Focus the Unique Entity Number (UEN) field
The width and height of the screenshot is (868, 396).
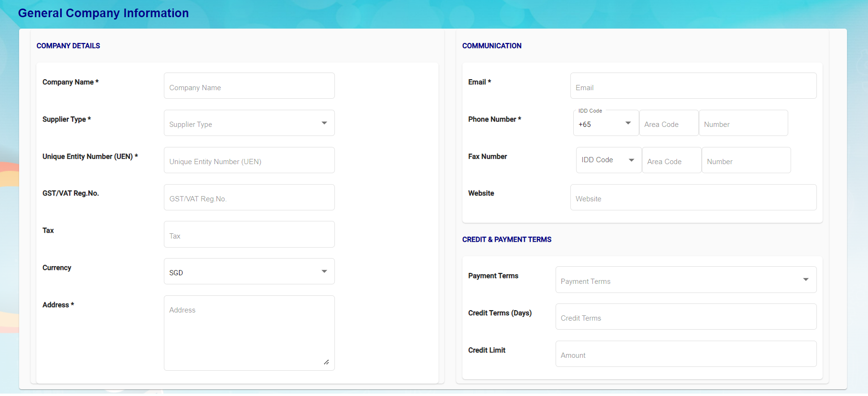point(249,160)
